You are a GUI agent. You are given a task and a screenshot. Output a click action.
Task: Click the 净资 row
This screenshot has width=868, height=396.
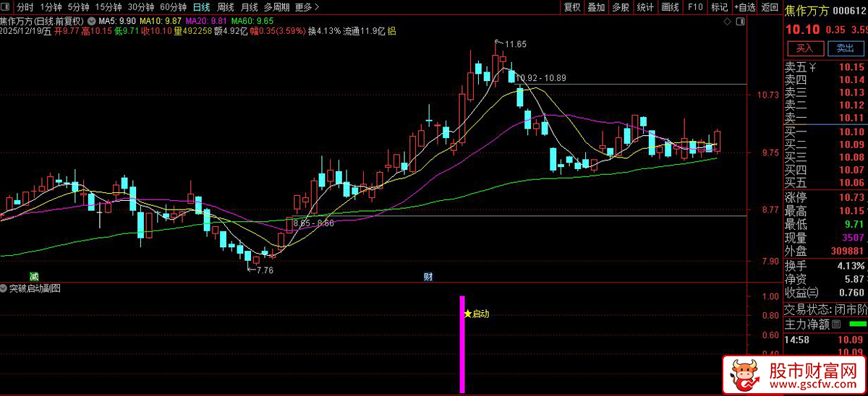pyautogui.click(x=826, y=279)
